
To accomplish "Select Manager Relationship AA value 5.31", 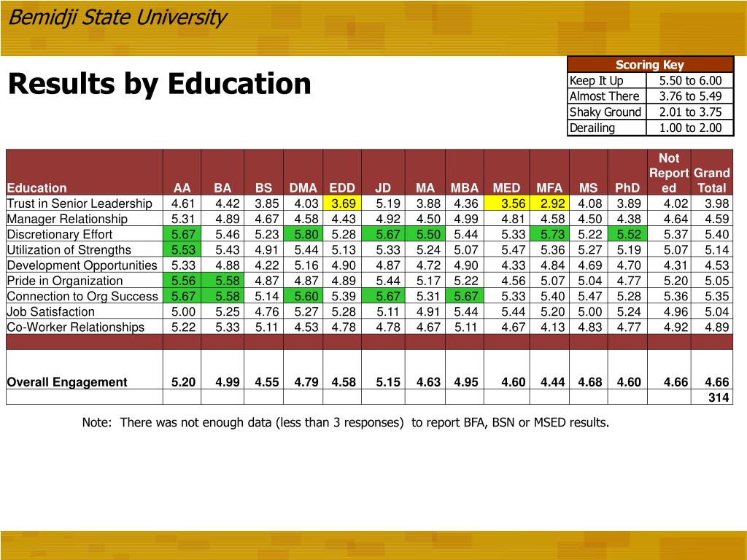I will click(183, 219).
